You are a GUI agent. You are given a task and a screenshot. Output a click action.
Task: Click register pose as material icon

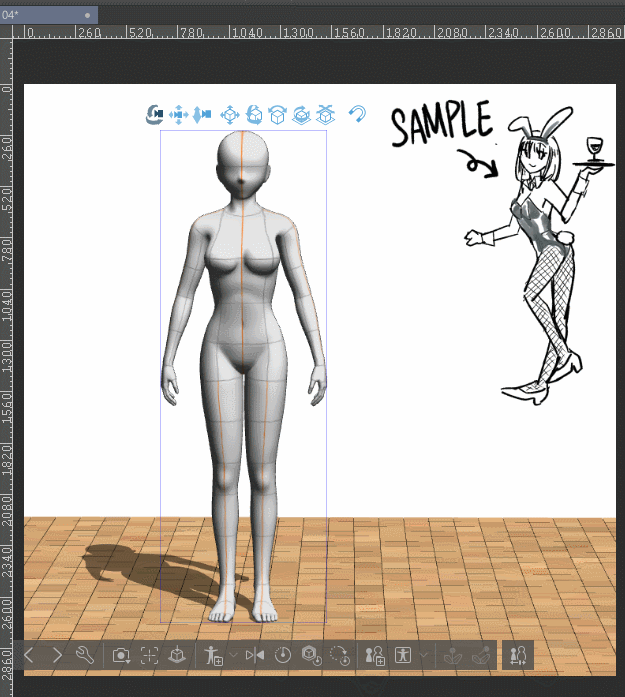tap(213, 655)
